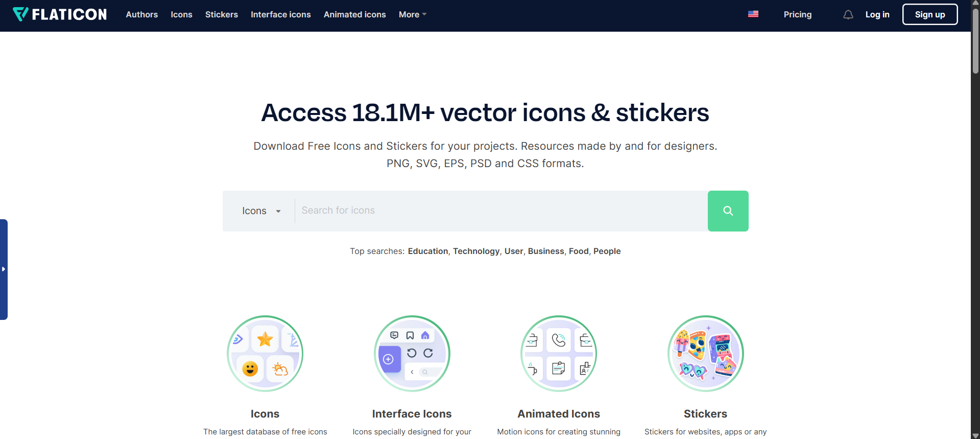Open the Authors page
The height and width of the screenshot is (439, 980).
142,14
